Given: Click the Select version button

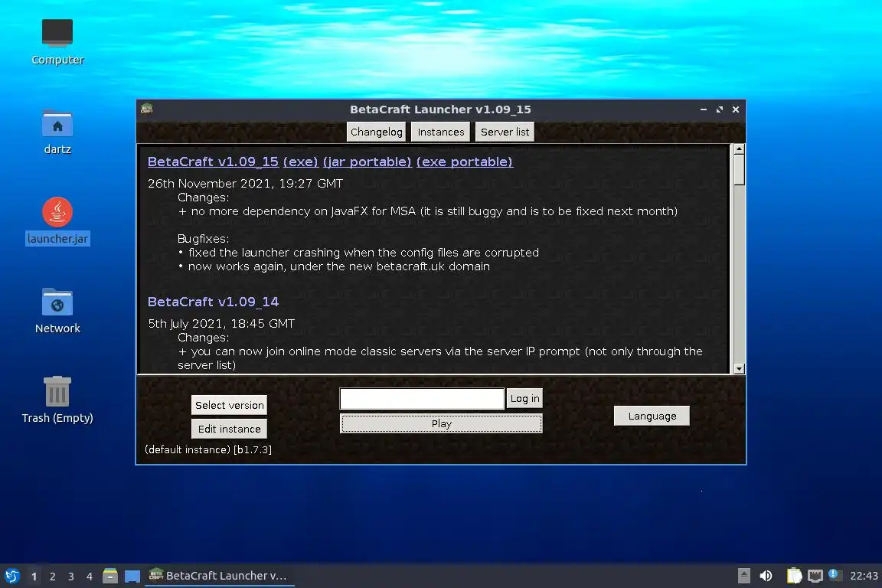Looking at the screenshot, I should click(229, 404).
